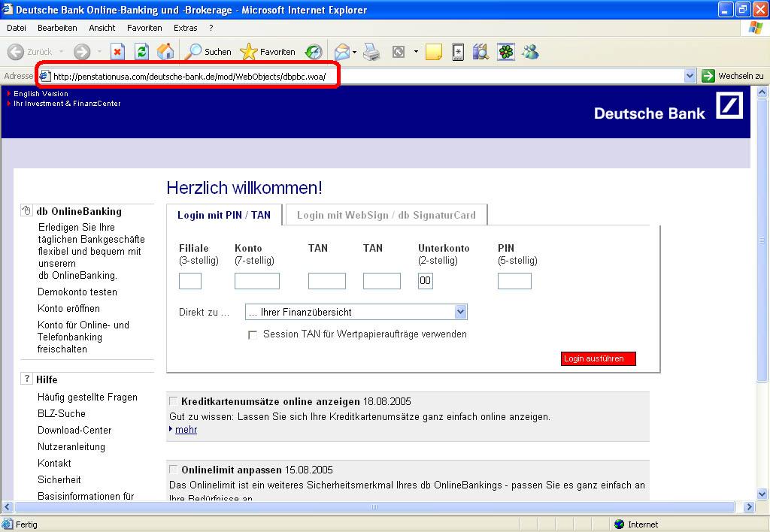Click the vertical scrollbar down arrow
This screenshot has height=532, width=770.
762,494
